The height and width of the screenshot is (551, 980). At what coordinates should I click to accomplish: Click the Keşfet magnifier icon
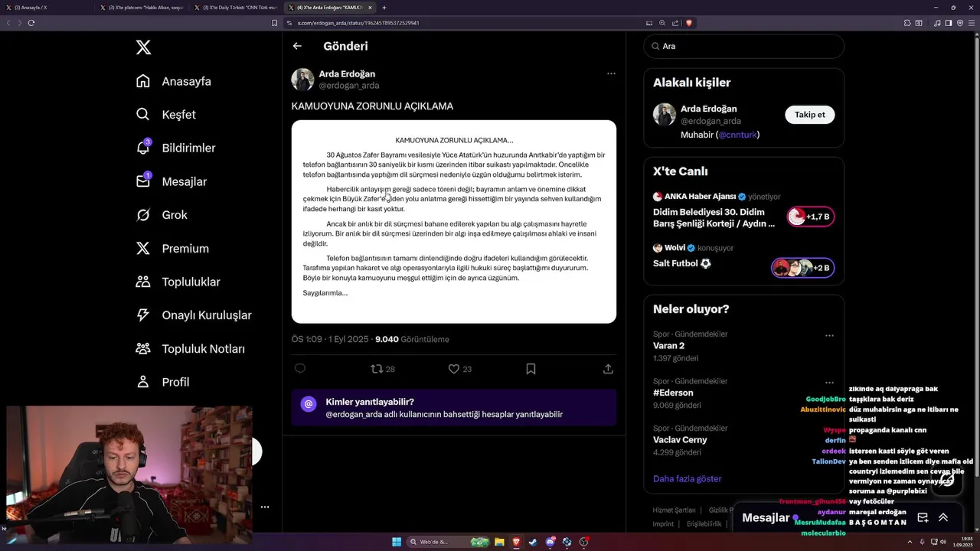[143, 115]
